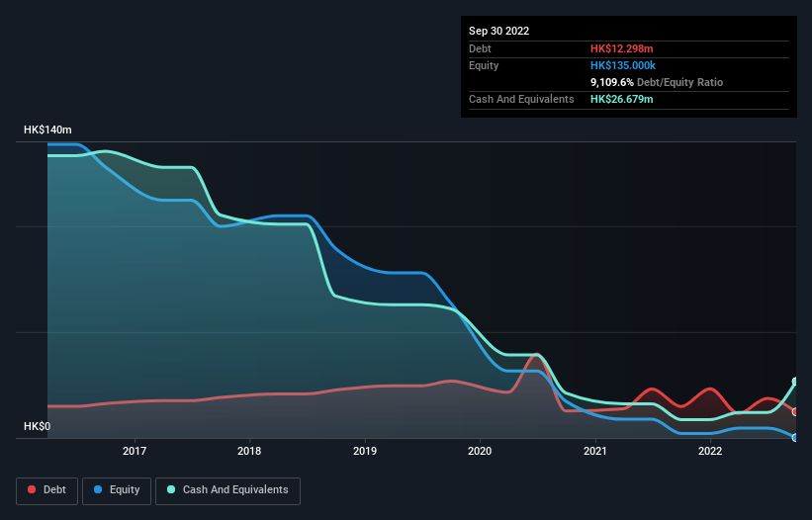
Task: Select the teal Cash endpoint marker
Action: coord(795,382)
